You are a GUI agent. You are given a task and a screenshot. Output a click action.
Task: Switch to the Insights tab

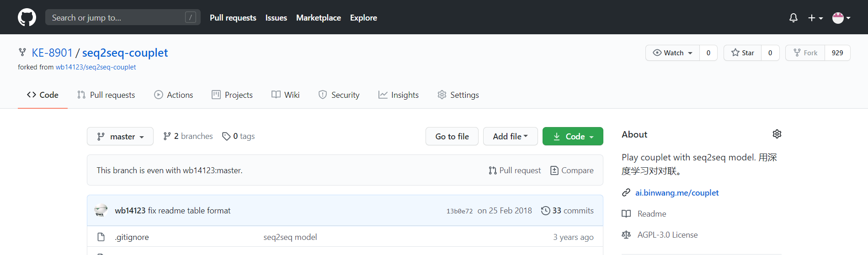(x=399, y=95)
